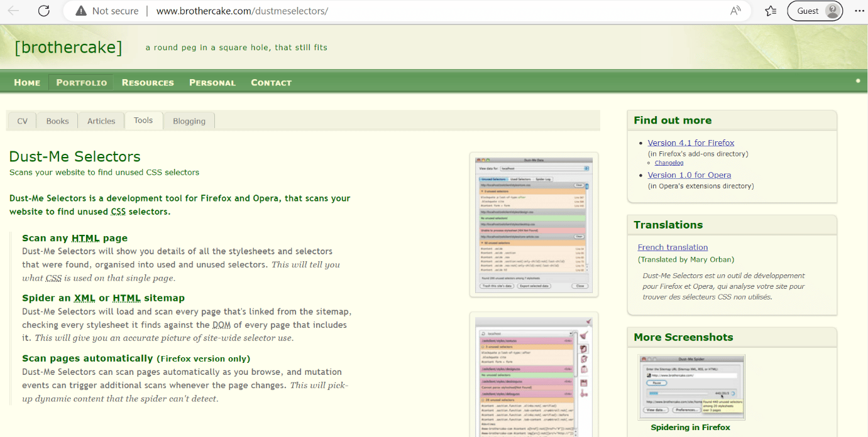Open the French translation link
This screenshot has width=868, height=437.
point(673,247)
